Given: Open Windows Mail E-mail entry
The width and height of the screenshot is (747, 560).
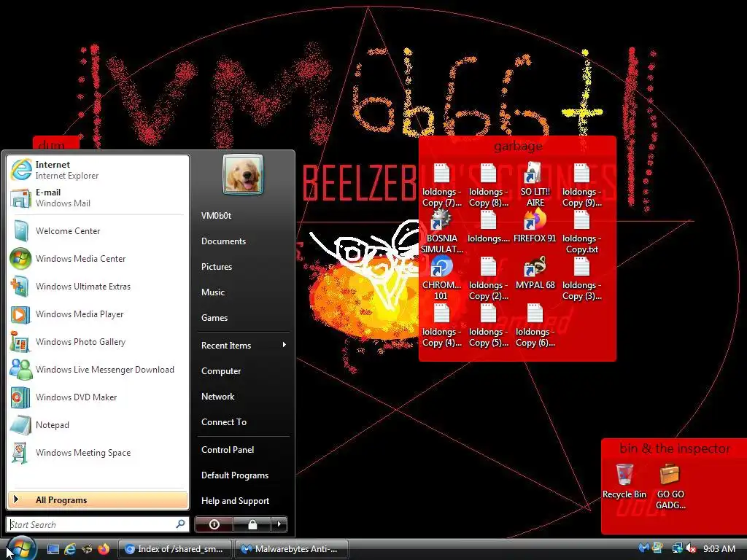Looking at the screenshot, I should click(x=98, y=198).
